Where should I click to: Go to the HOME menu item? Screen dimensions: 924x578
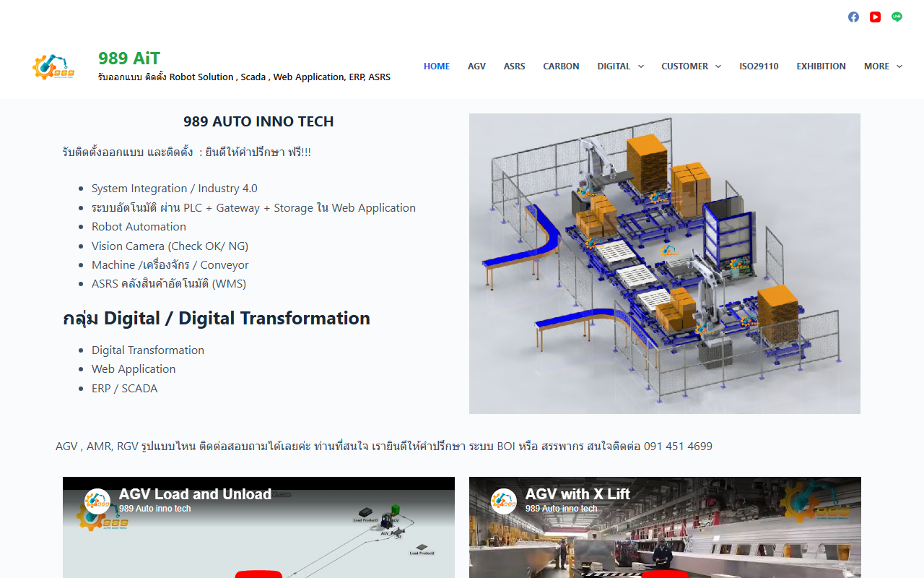pos(437,66)
